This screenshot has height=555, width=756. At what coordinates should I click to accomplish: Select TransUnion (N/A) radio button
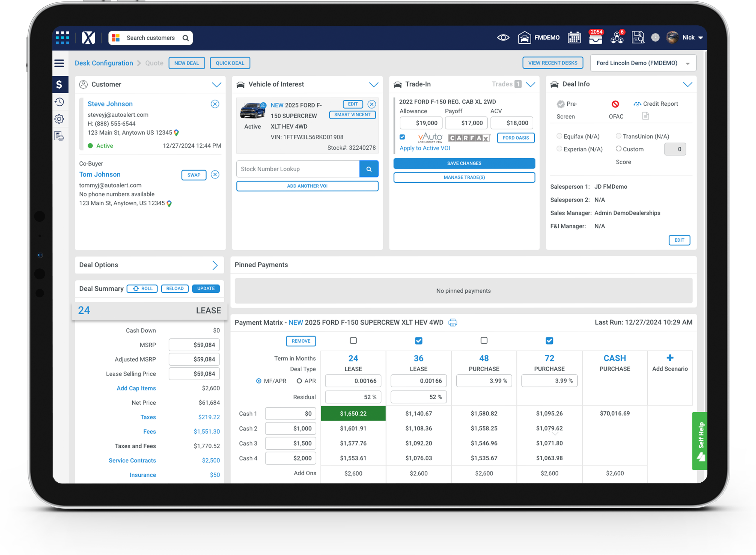tap(618, 136)
